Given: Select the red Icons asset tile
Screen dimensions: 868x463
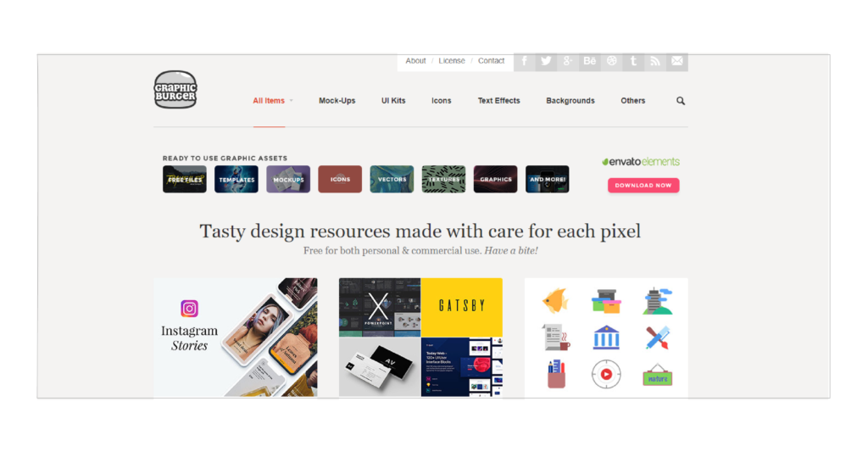Looking at the screenshot, I should [340, 180].
